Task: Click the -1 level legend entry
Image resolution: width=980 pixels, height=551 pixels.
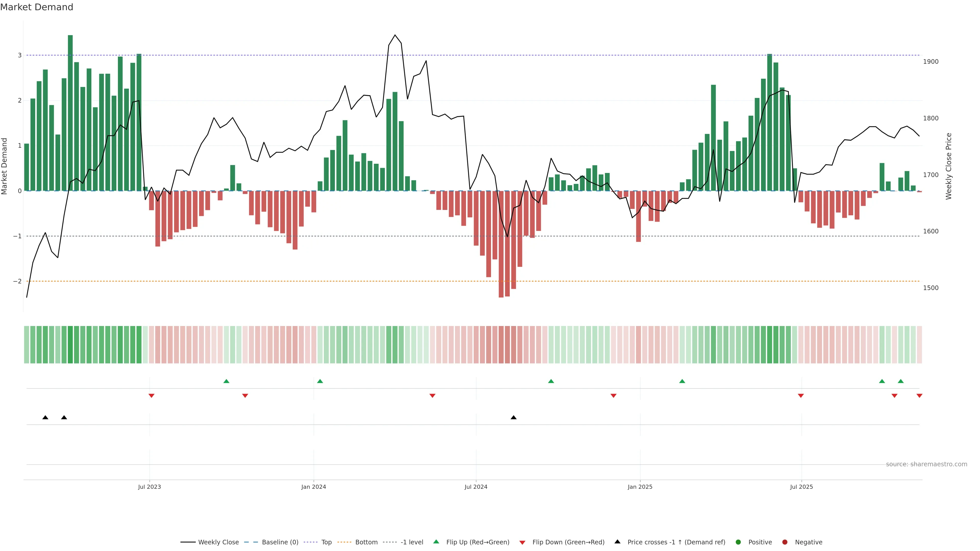Action: click(x=412, y=542)
